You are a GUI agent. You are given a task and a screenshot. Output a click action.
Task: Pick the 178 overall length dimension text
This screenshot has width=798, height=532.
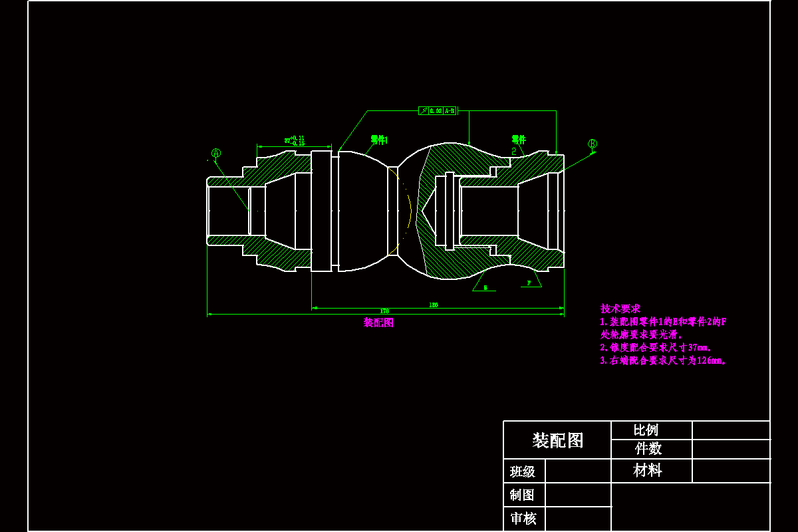pos(384,311)
